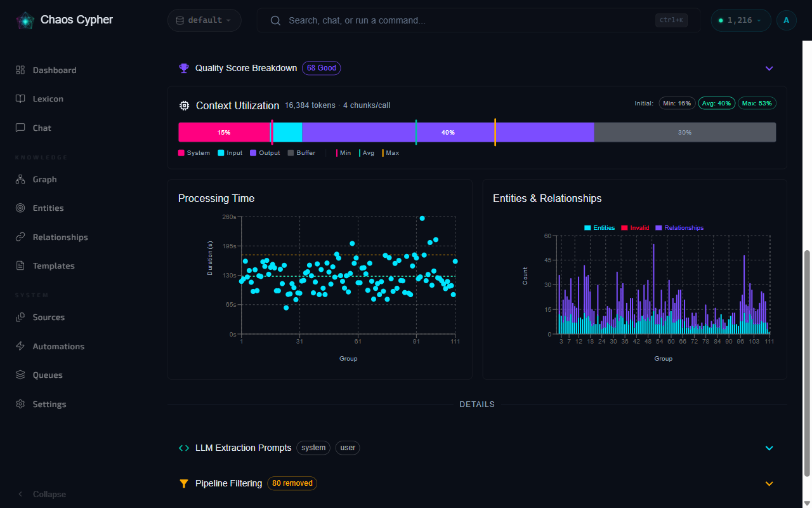Image resolution: width=812 pixels, height=508 pixels.
Task: Click the search magnifier icon
Action: click(x=275, y=20)
